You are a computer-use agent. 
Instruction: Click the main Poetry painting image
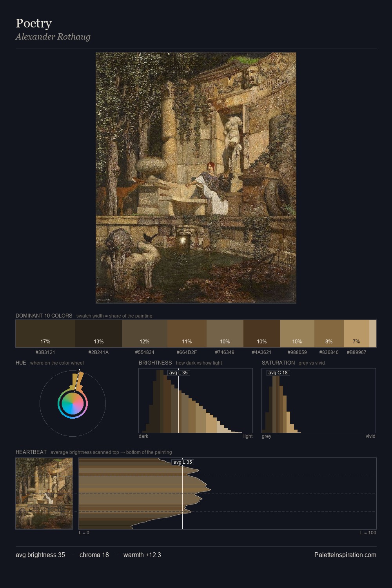click(196, 178)
